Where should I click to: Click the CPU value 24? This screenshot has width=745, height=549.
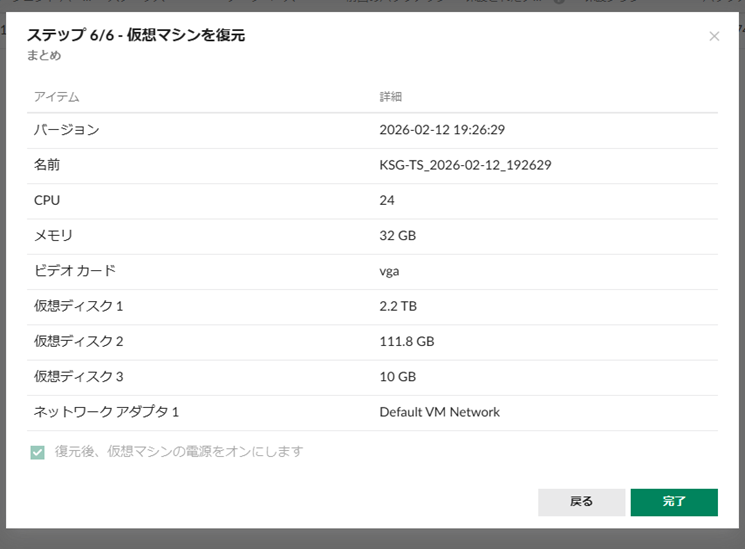(387, 200)
